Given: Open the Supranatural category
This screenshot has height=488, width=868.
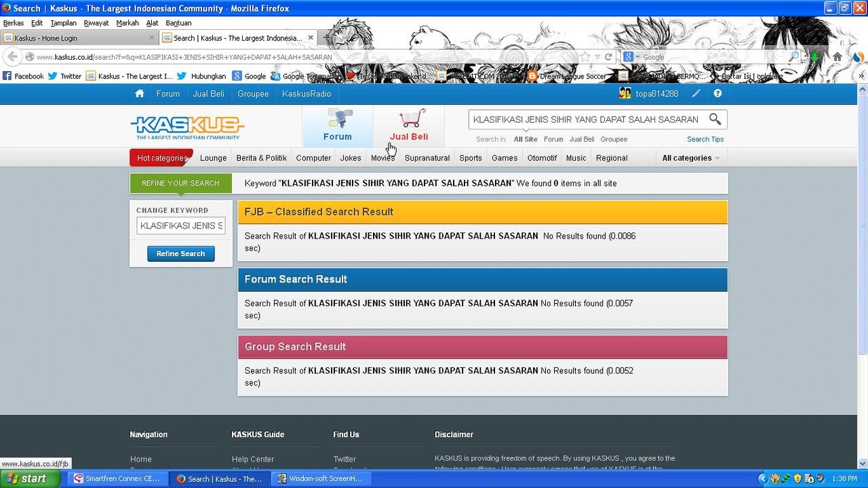Looking at the screenshot, I should [x=427, y=158].
